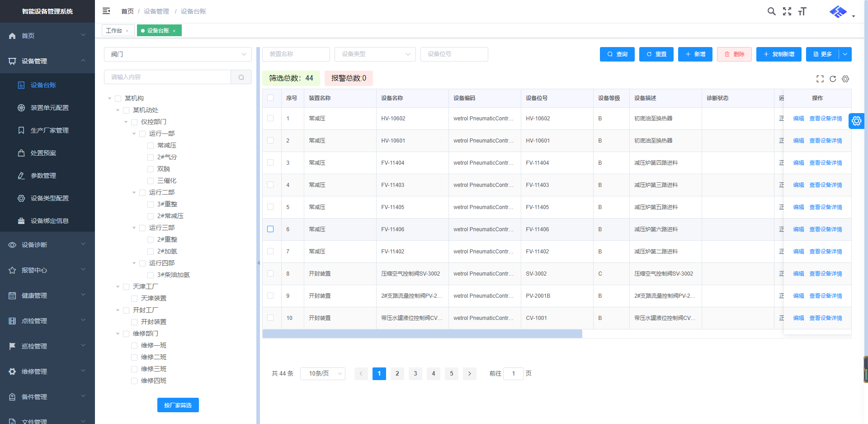
Task: Click the 查询 button
Action: tap(617, 54)
